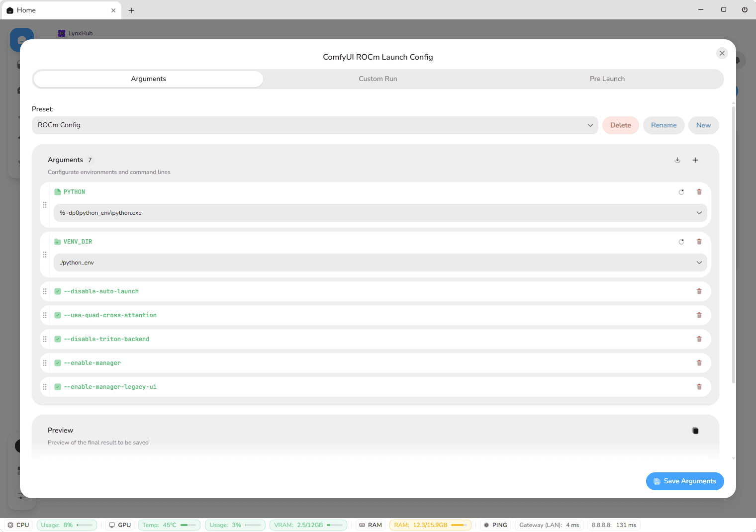The width and height of the screenshot is (756, 532).
Task: Click the GPU monitor icon in status bar
Action: click(x=112, y=525)
